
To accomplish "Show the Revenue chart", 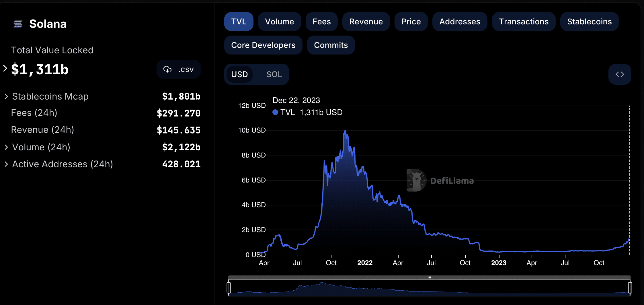I will [366, 22].
